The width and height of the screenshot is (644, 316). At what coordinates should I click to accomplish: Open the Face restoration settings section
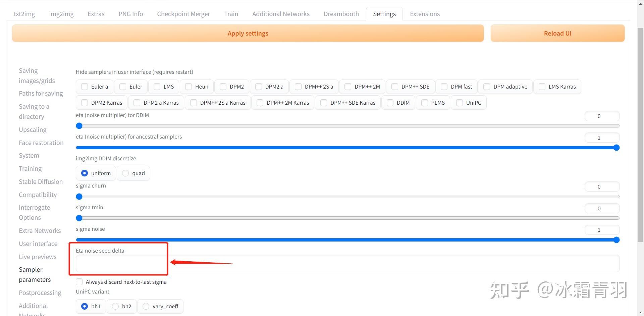tap(41, 143)
